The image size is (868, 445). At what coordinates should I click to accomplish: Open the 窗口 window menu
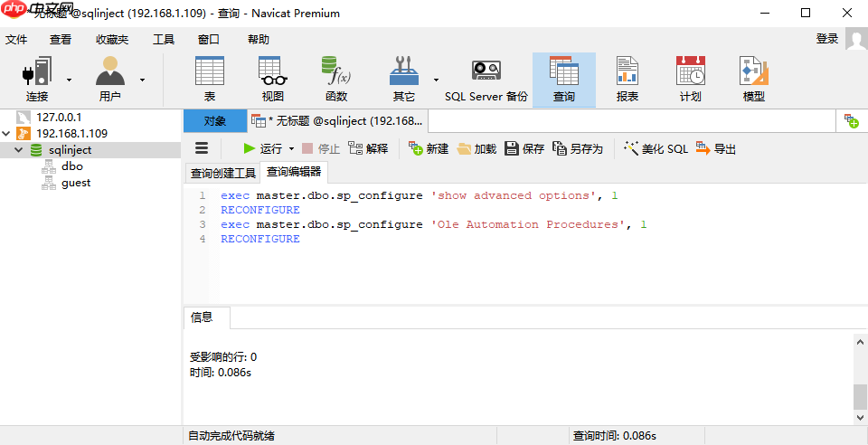pos(209,39)
